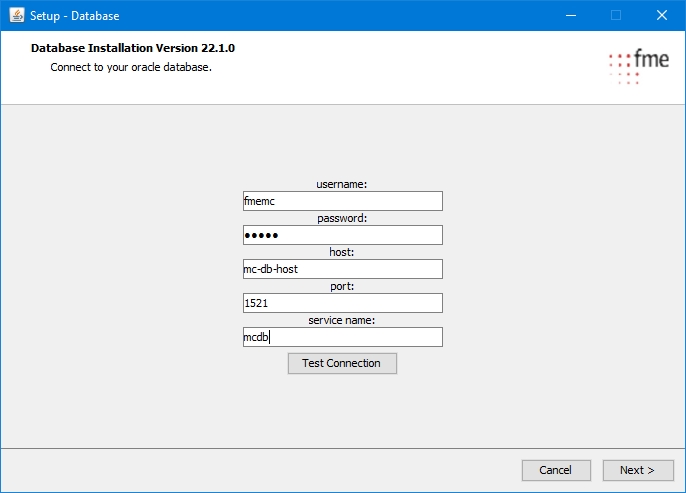The height and width of the screenshot is (493, 686).
Task: Click the "host:" label text
Action: tap(342, 252)
